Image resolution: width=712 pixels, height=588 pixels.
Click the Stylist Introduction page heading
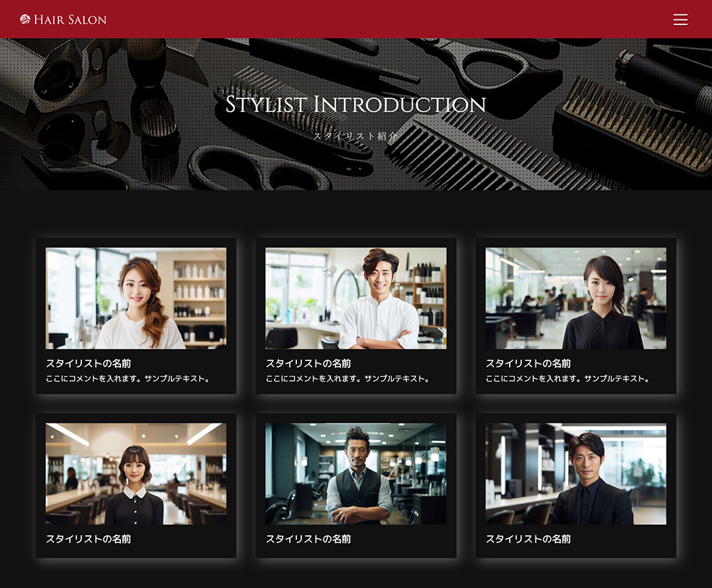[x=355, y=105]
